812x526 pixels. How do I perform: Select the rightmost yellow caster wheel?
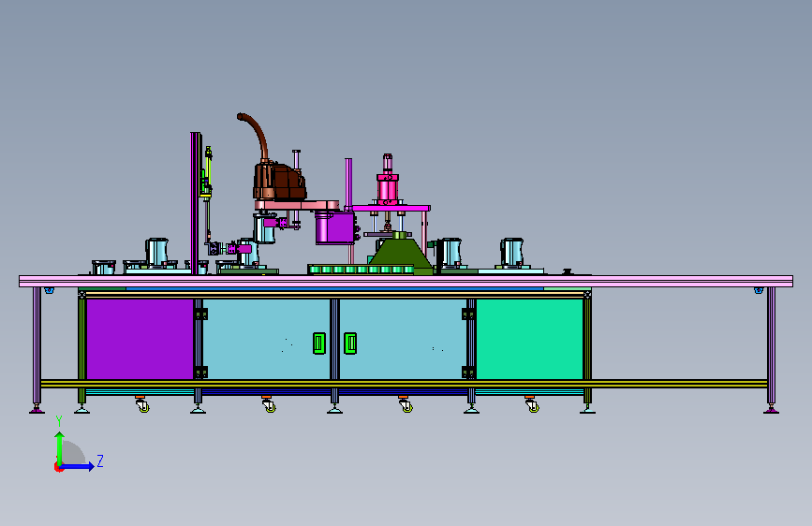click(x=533, y=407)
